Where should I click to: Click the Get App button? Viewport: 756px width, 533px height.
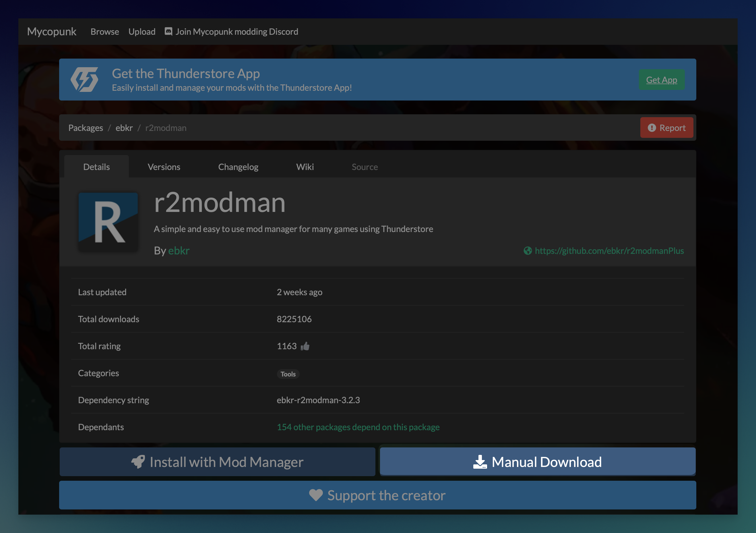tap(662, 80)
